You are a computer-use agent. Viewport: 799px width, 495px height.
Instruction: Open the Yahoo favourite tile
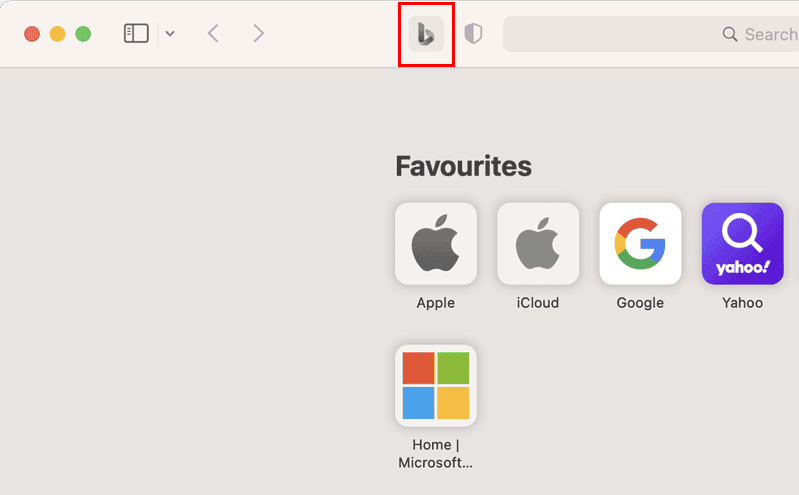(743, 244)
